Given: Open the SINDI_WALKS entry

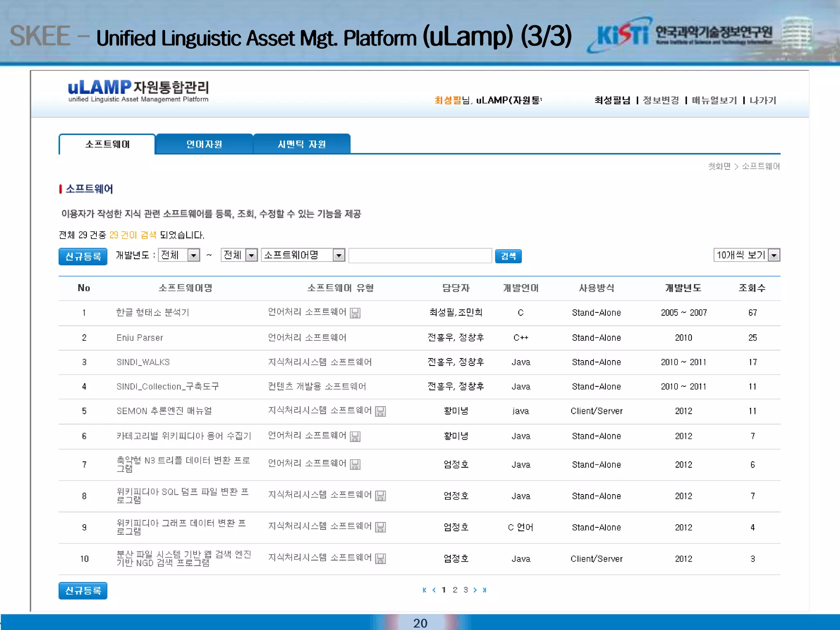Looking at the screenshot, I should pos(143,362).
